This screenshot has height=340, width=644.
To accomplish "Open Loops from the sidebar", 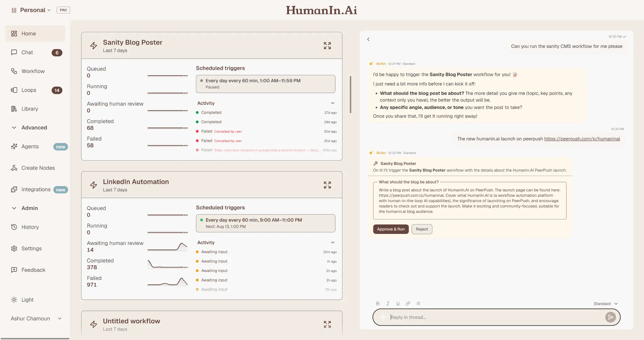I will (x=35, y=90).
